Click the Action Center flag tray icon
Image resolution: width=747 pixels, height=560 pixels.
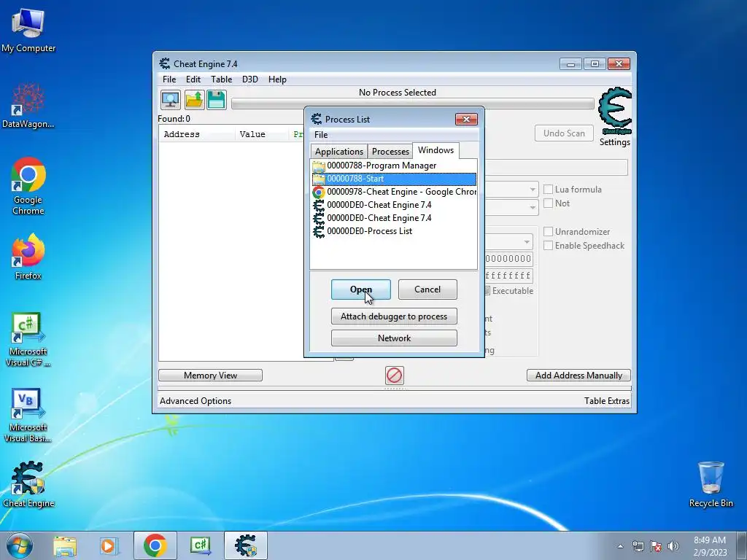pyautogui.click(x=656, y=546)
